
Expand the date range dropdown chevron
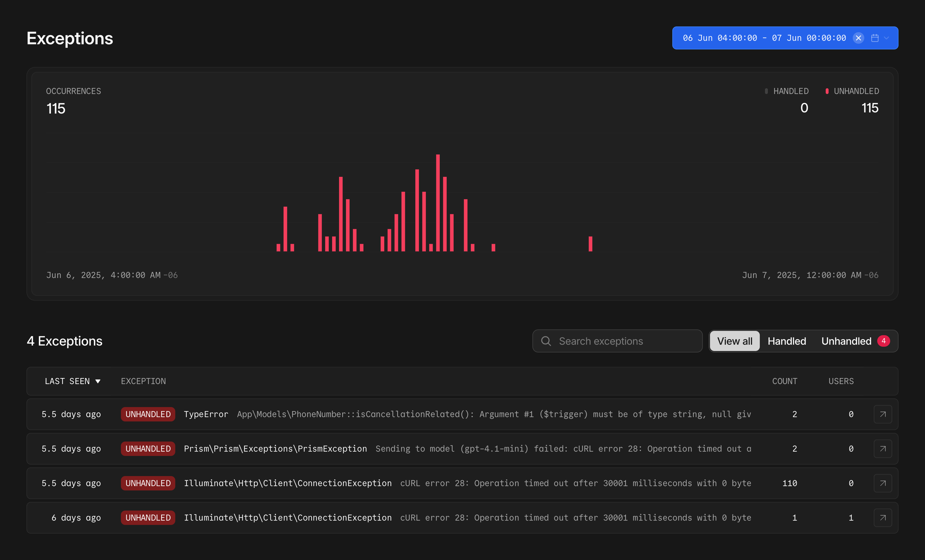pos(886,38)
